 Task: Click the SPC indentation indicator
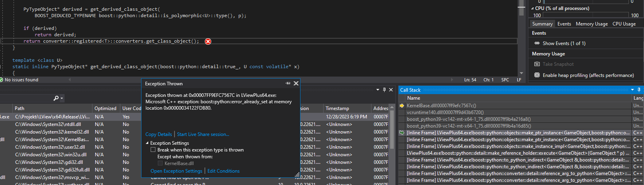505,80
